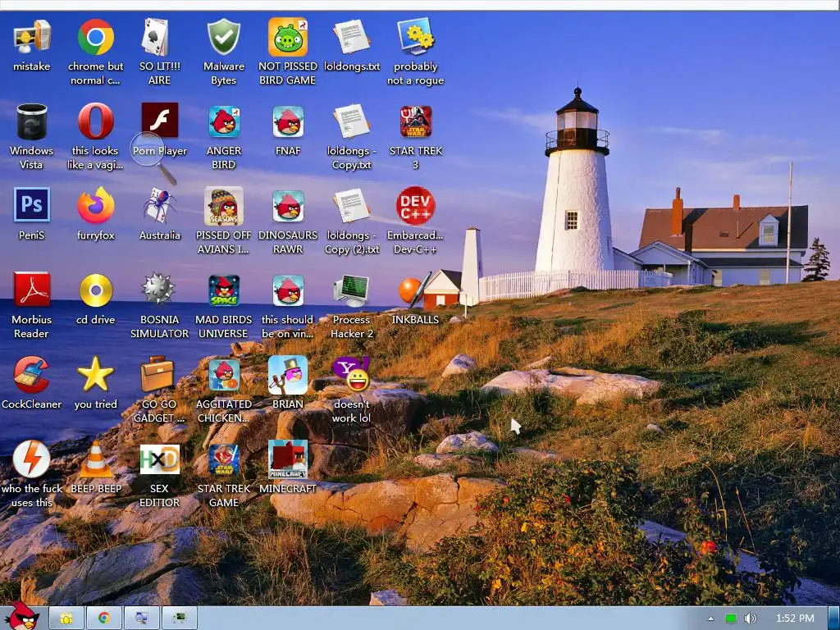The image size is (840, 630).
Task: Launch 'AGGITATED CHICKEN...' Rio icon
Action: click(x=223, y=376)
